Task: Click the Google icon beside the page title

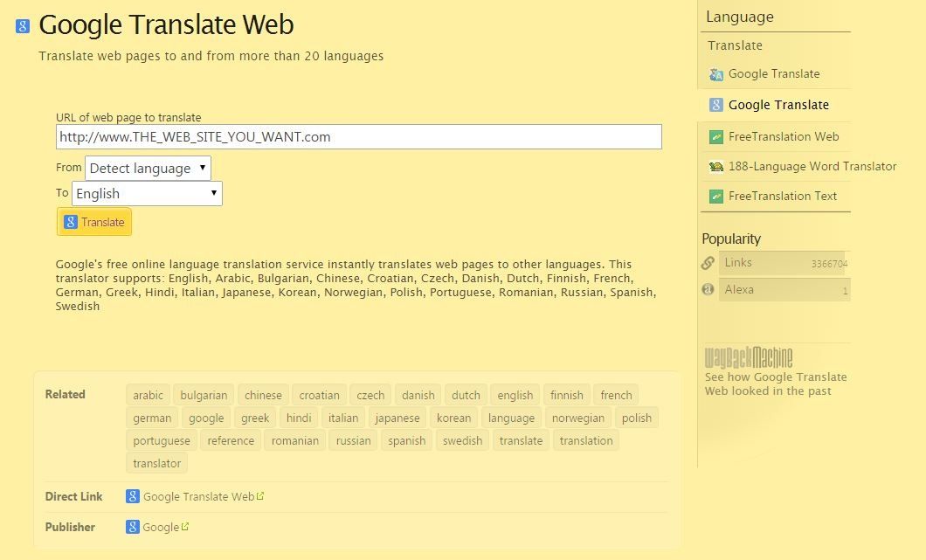Action: pyautogui.click(x=23, y=26)
